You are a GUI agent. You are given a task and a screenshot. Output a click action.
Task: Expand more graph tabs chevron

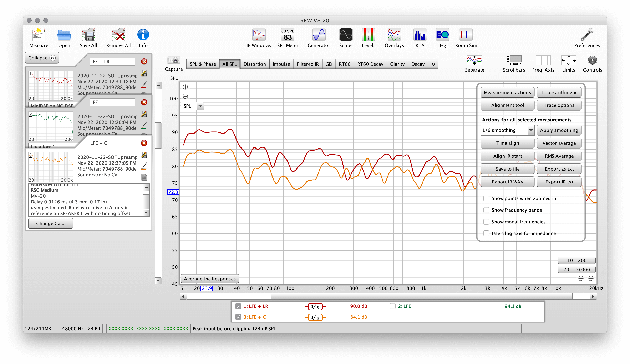(x=433, y=64)
